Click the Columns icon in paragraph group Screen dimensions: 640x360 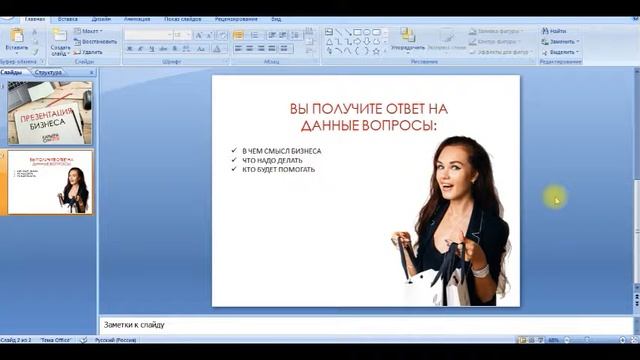coord(285,49)
